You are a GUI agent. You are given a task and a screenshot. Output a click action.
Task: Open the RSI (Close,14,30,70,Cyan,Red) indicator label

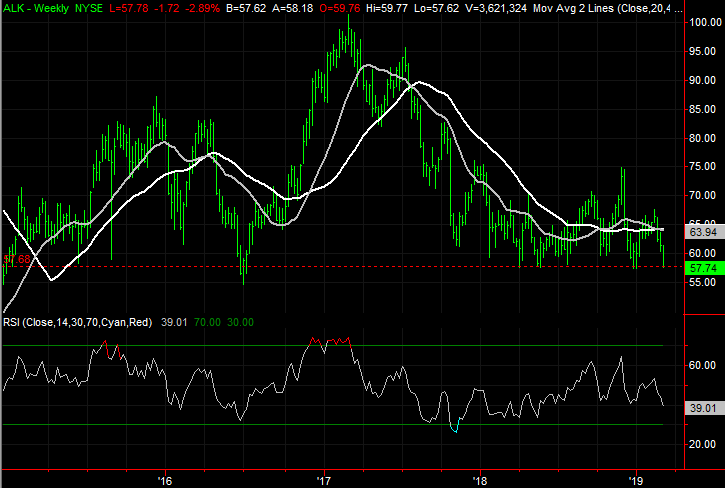[78, 322]
